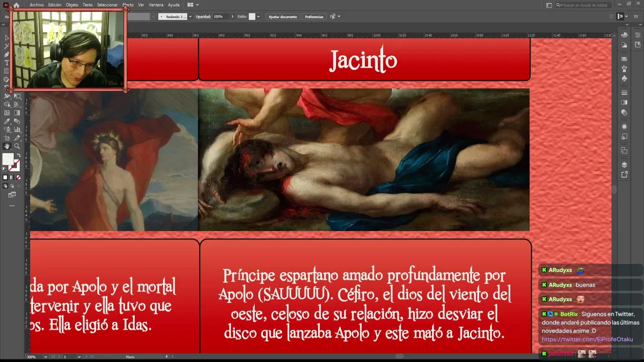The height and width of the screenshot is (362, 644).
Task: Open the Gradient panel
Action: click(624, 103)
